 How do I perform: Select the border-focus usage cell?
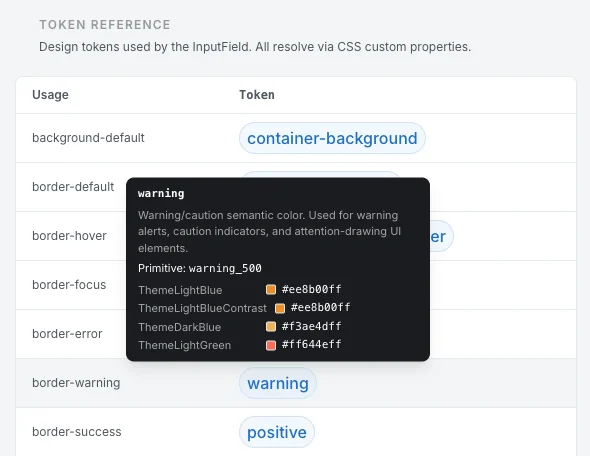tap(69, 285)
